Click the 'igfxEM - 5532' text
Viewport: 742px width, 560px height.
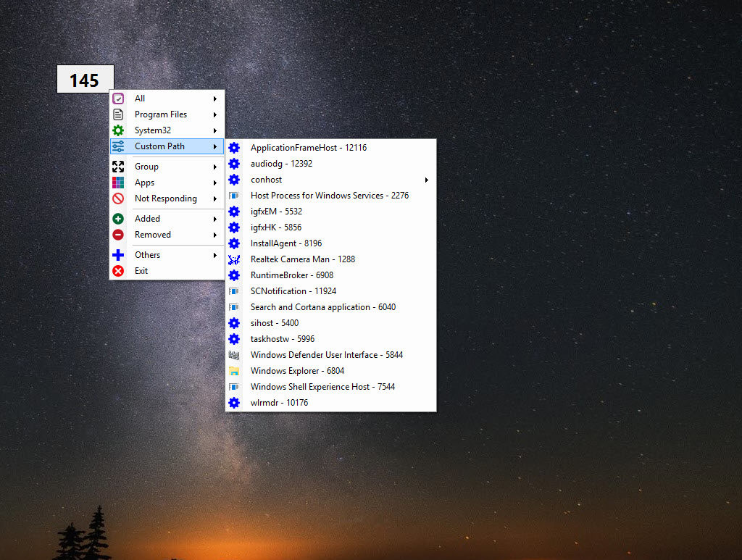point(276,212)
